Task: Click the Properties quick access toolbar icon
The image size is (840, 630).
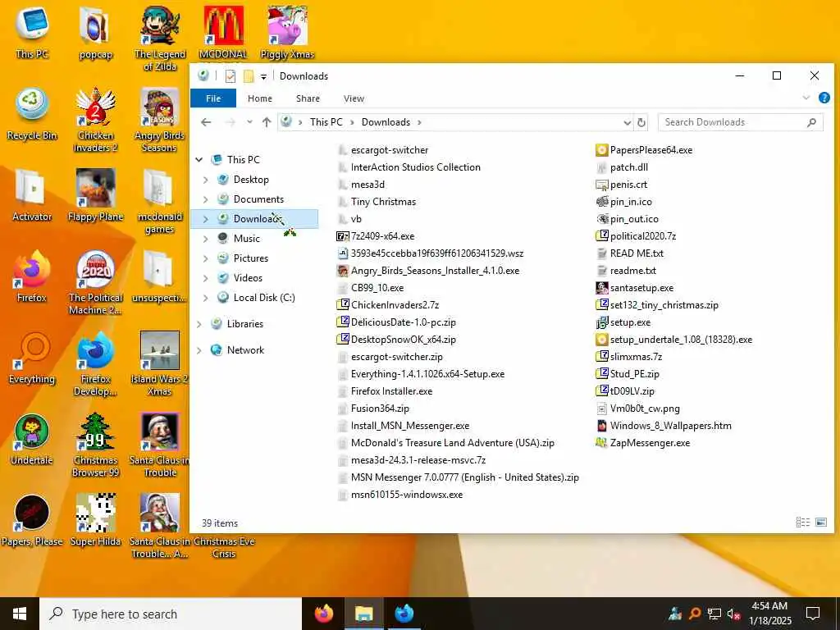Action: click(x=231, y=76)
